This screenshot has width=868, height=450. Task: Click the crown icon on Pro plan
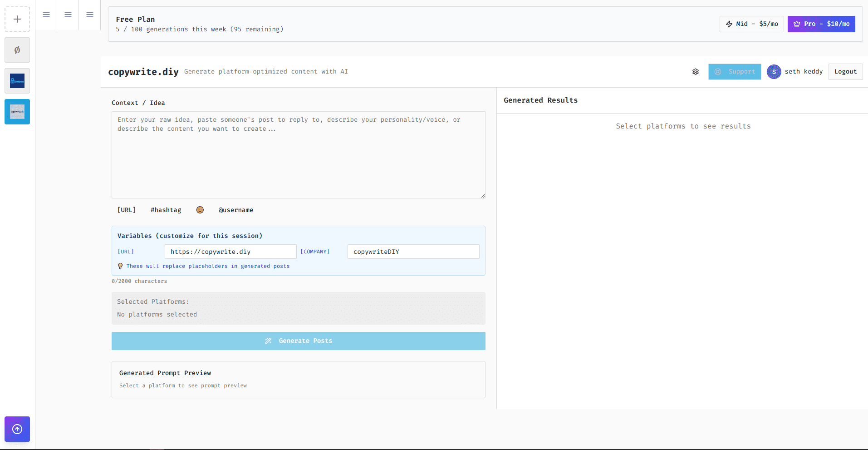tap(797, 24)
